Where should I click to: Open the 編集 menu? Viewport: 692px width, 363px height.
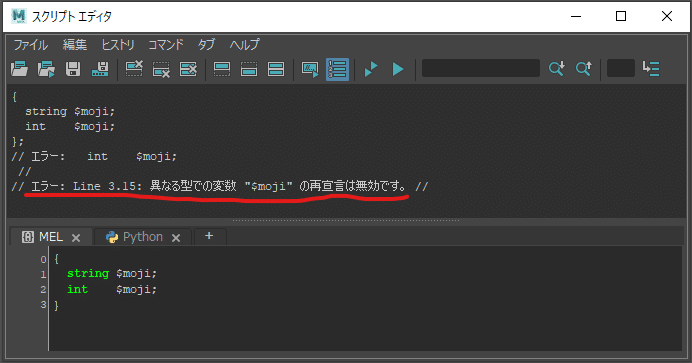tap(75, 45)
